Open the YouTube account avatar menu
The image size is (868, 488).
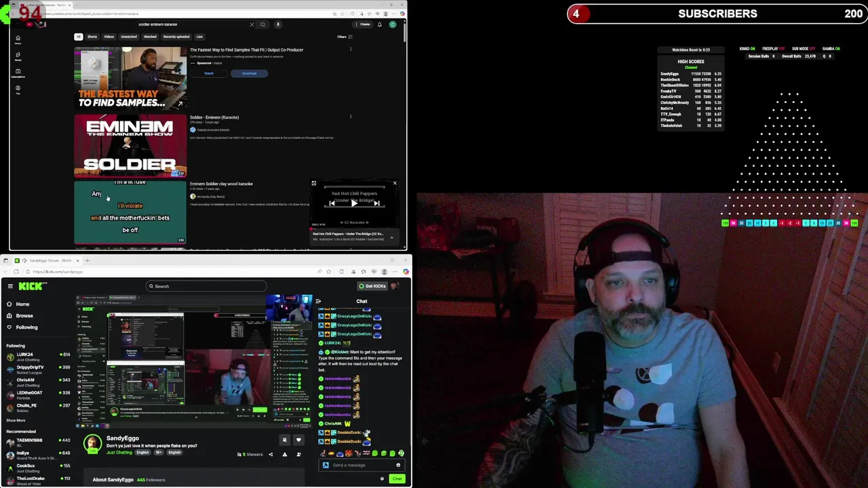click(392, 24)
